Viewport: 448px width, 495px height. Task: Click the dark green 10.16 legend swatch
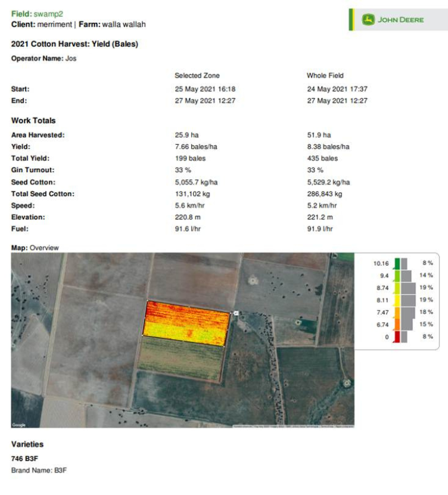coord(397,263)
